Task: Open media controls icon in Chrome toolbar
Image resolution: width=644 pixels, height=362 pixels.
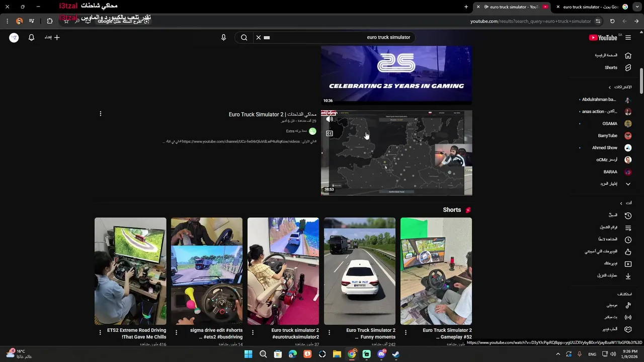Action: [x=31, y=21]
